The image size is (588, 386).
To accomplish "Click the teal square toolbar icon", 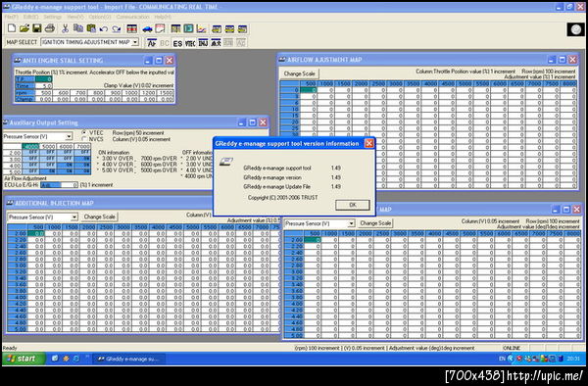I will [x=188, y=28].
